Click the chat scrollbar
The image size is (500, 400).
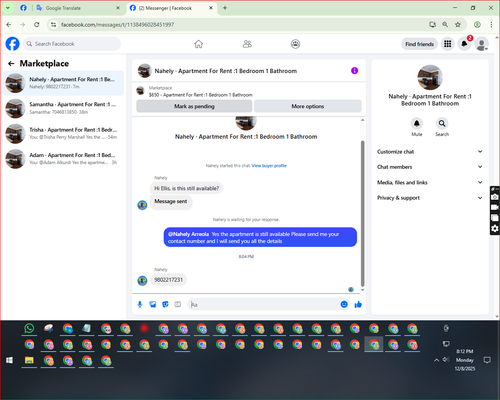tap(363, 213)
